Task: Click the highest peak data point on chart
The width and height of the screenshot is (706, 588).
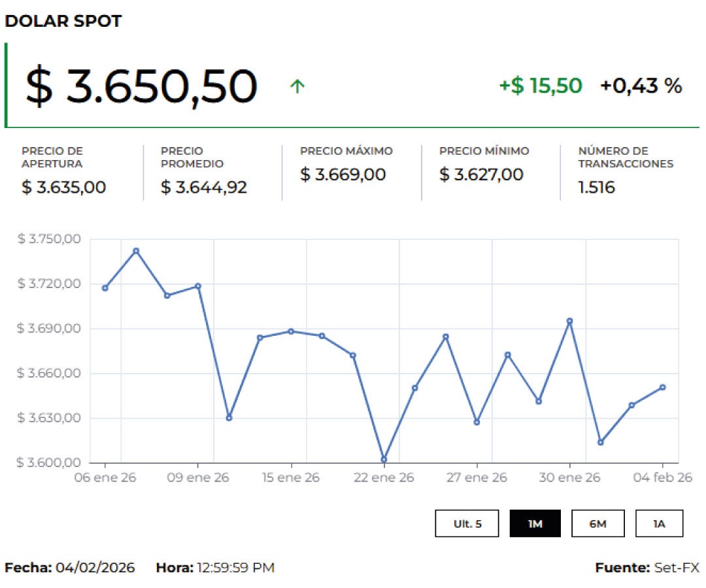Action: tap(136, 251)
